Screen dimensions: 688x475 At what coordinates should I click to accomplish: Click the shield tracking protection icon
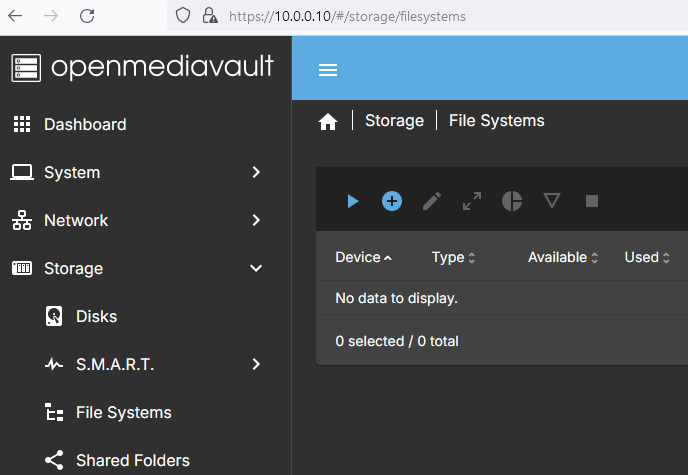183,16
